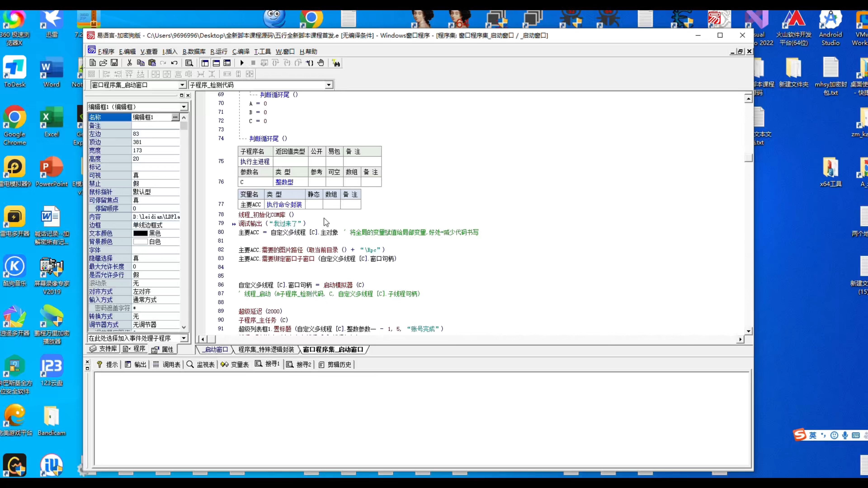Run the program with the play icon
This screenshot has width=868, height=488.
(x=242, y=63)
